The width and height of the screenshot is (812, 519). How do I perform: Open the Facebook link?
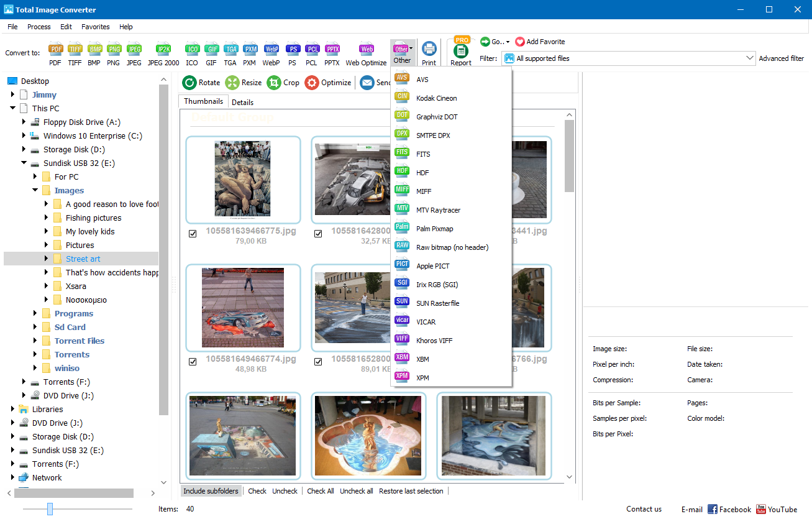(x=729, y=509)
